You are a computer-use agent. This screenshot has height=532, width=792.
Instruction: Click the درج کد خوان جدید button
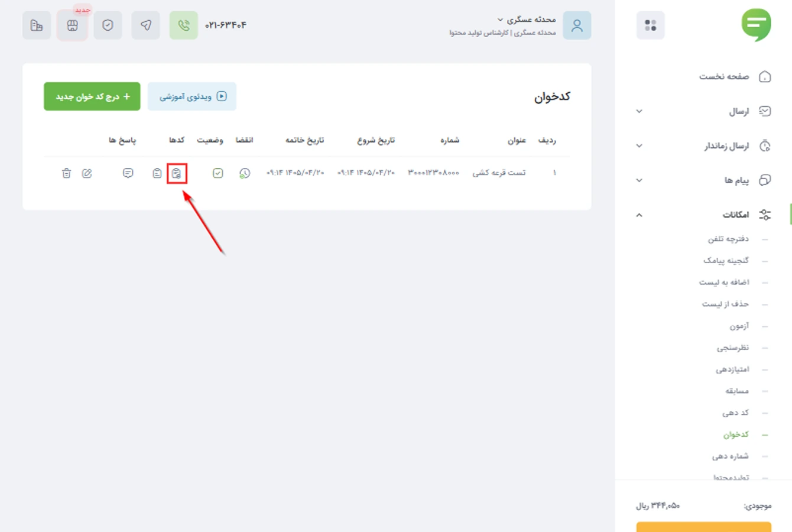point(92,96)
